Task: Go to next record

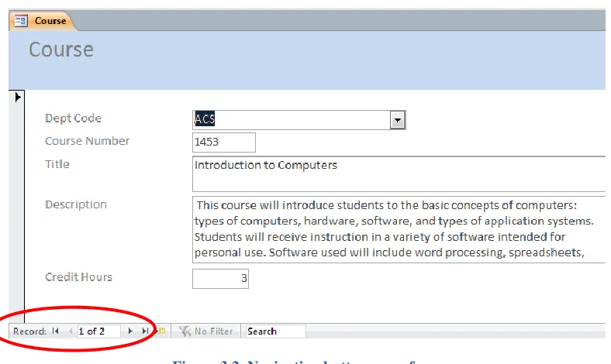Action: coord(130,331)
